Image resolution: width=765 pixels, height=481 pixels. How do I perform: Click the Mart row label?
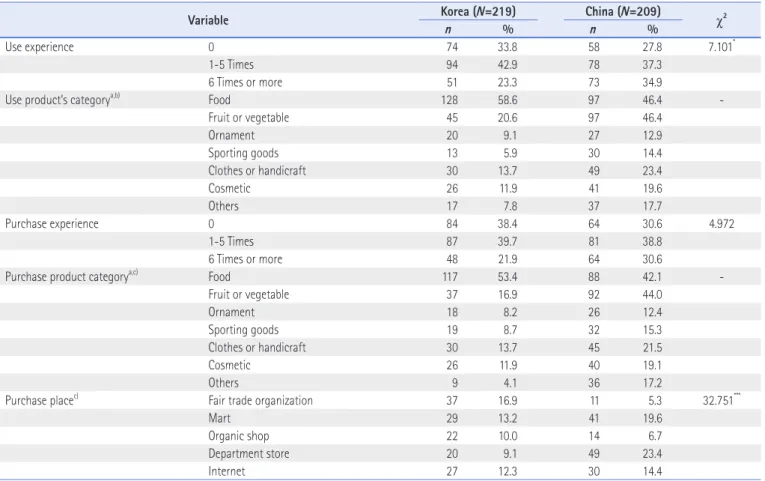point(219,418)
